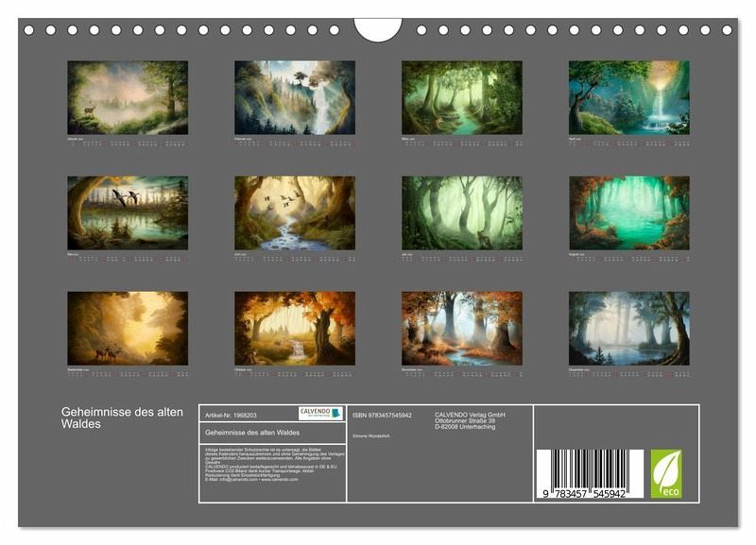Click the ISBN 9783457545942 text
The image size is (756, 545).
coord(382,415)
